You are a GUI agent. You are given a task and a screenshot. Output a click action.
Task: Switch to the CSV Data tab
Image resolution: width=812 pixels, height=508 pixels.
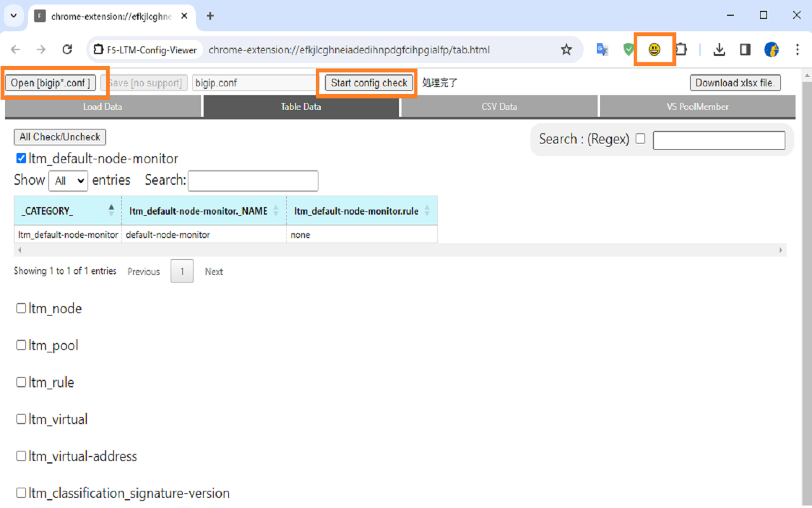click(x=499, y=107)
